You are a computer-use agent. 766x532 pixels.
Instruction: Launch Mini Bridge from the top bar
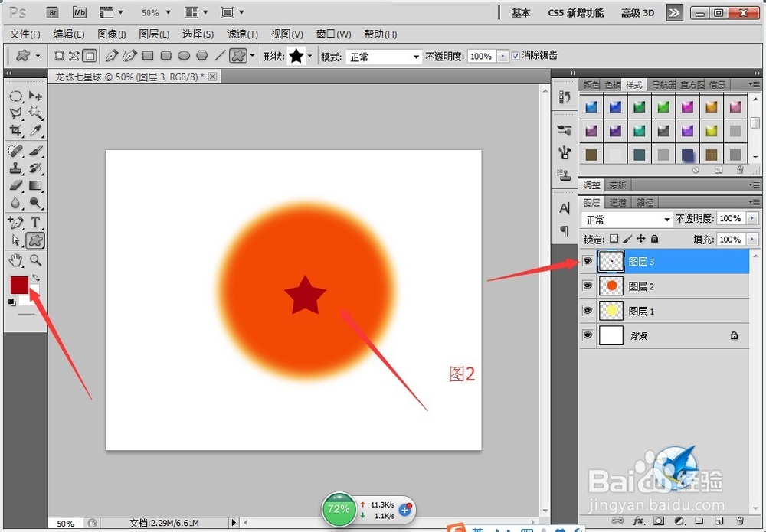coord(79,12)
